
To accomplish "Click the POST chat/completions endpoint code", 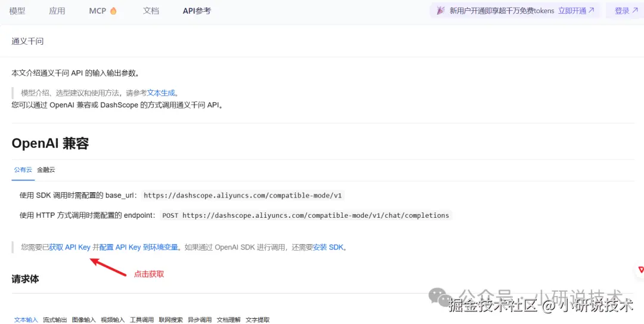I will pyautogui.click(x=306, y=215).
